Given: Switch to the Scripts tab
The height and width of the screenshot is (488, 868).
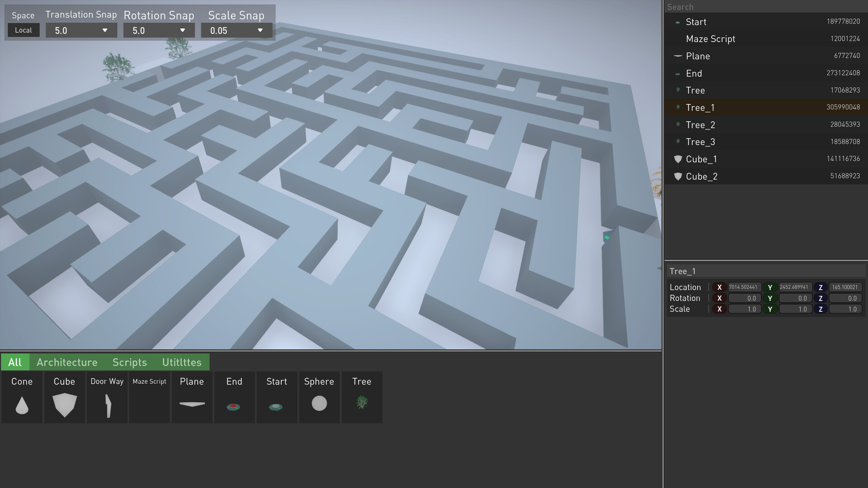Looking at the screenshot, I should pyautogui.click(x=129, y=362).
